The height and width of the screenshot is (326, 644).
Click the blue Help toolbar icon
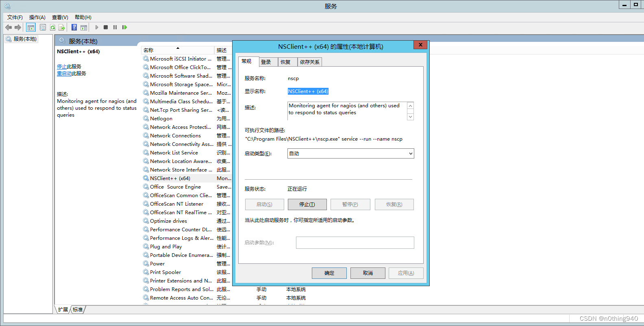[74, 27]
